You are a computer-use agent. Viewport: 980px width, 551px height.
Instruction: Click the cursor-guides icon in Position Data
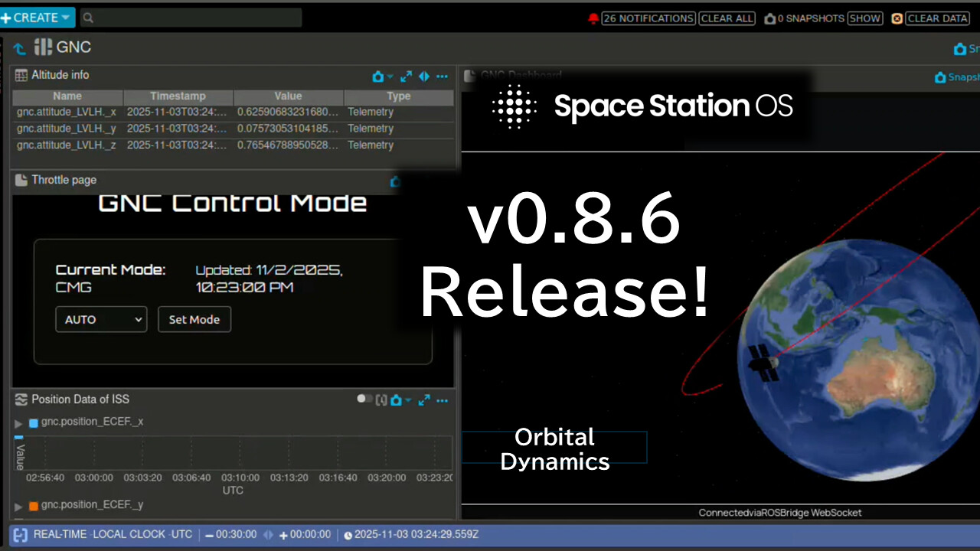coord(381,399)
